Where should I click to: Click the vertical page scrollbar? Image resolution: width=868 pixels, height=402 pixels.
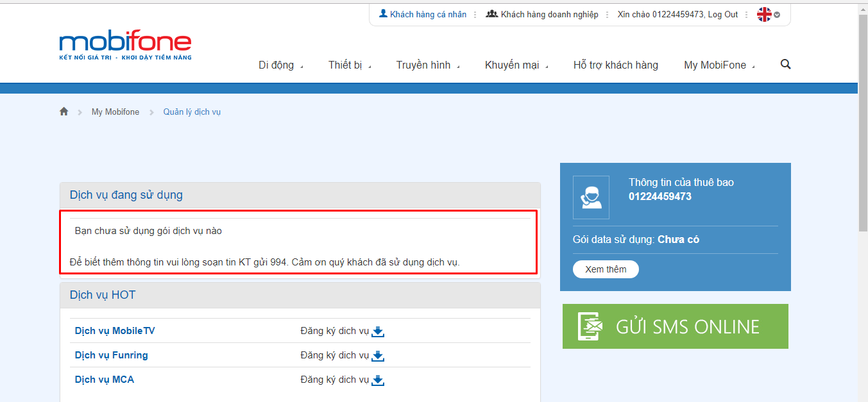863,122
